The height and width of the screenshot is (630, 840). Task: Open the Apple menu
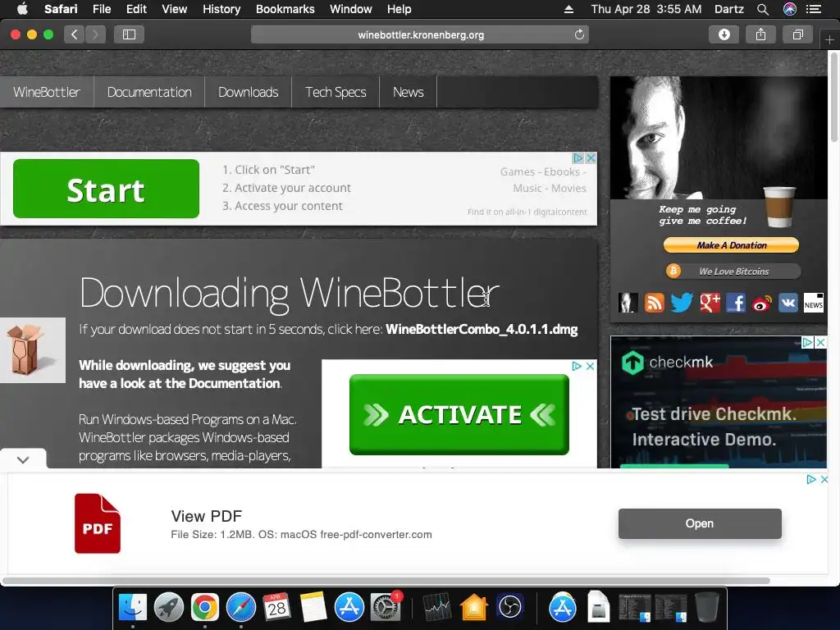coord(22,8)
